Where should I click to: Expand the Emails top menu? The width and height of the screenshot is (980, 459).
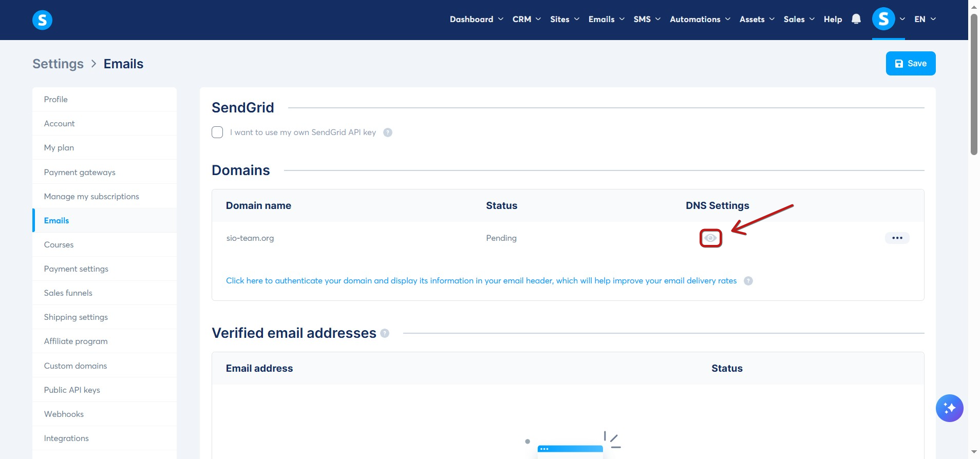pyautogui.click(x=606, y=19)
